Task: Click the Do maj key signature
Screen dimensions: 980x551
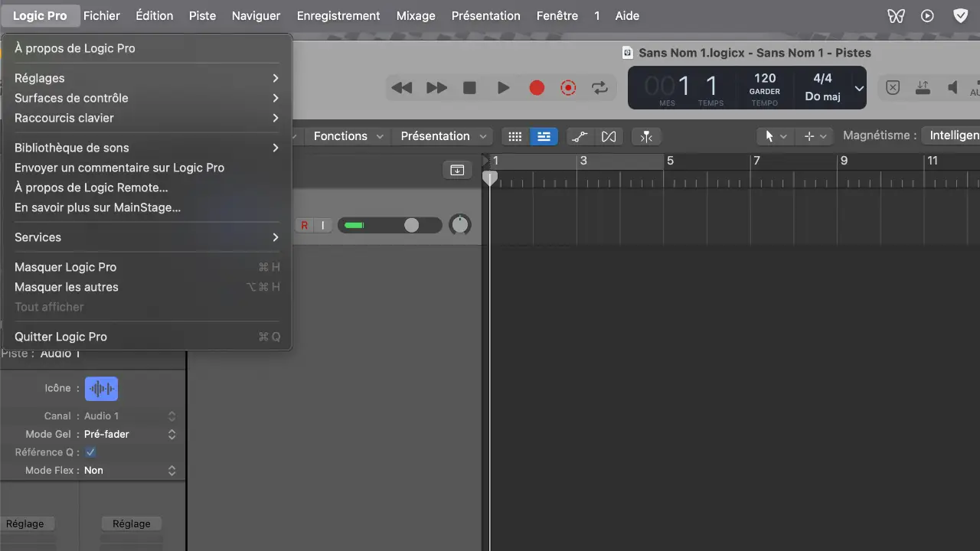Action: pos(822,96)
